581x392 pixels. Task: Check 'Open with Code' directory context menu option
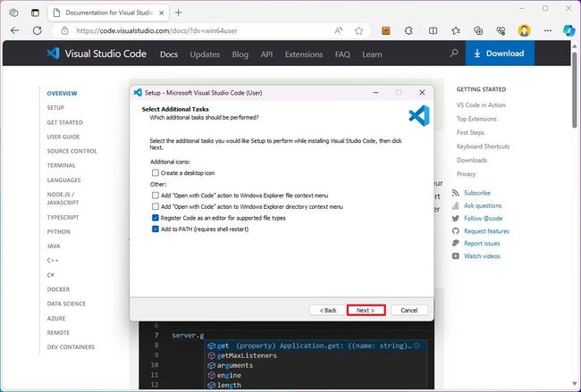point(156,206)
